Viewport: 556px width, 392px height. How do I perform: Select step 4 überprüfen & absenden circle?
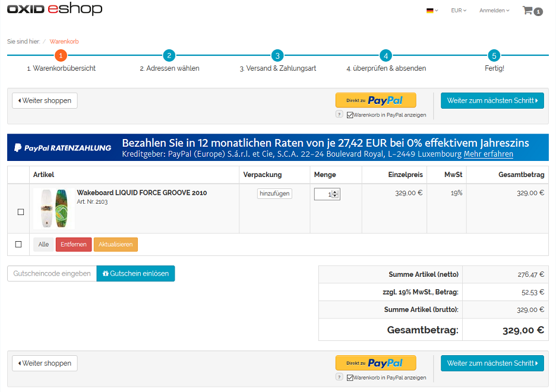[386, 55]
